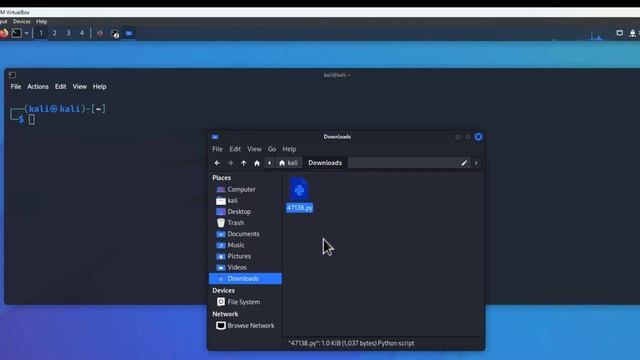Open the terminal File menu

point(16,87)
